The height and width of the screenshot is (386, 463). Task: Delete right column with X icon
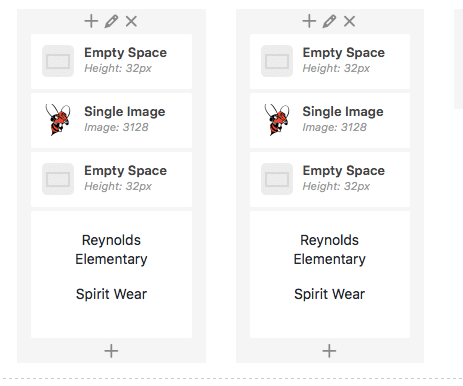point(349,21)
